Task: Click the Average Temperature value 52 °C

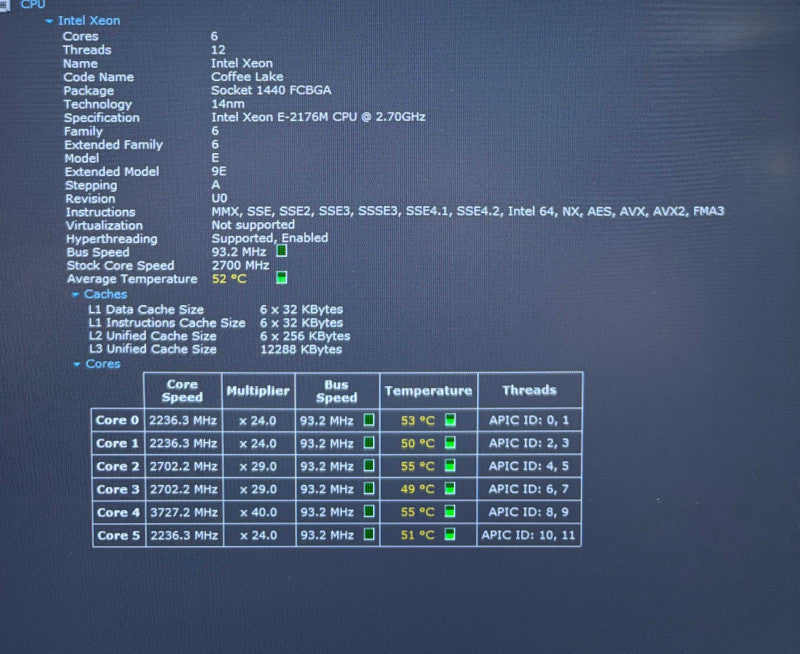Action: pos(229,279)
